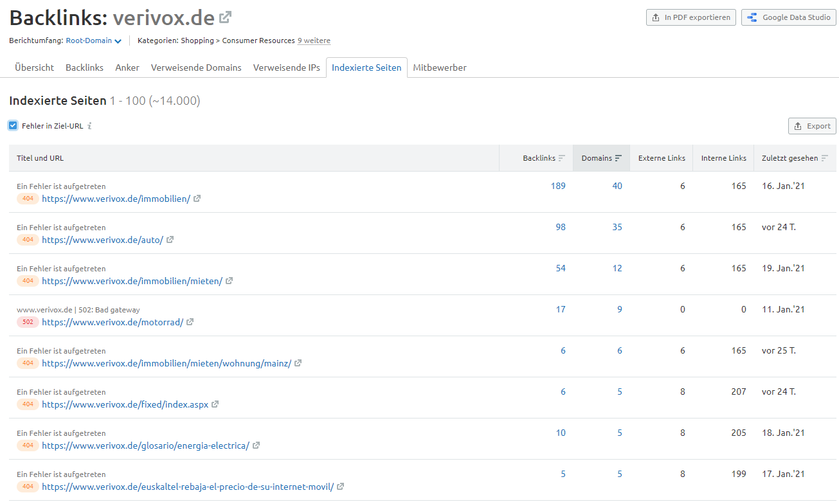Click the PDF export icon

[x=655, y=17]
